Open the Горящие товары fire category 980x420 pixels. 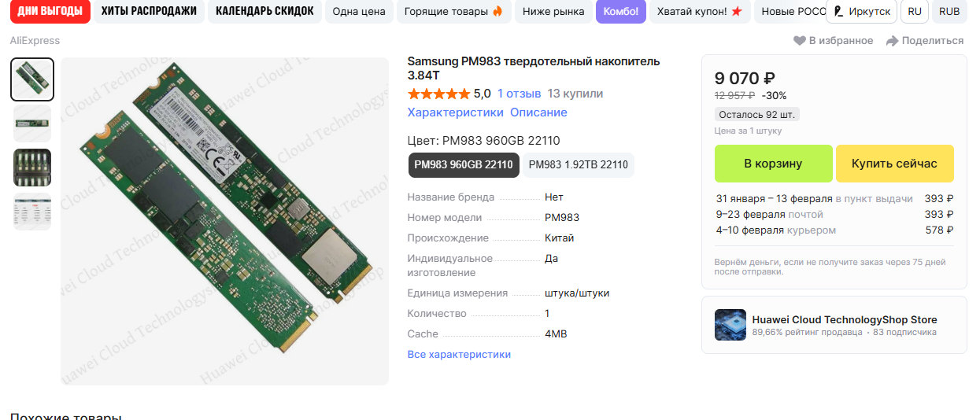(453, 11)
